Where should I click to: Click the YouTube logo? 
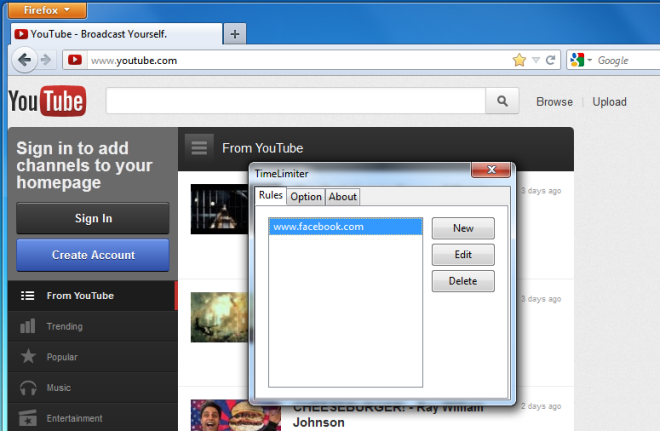[47, 101]
